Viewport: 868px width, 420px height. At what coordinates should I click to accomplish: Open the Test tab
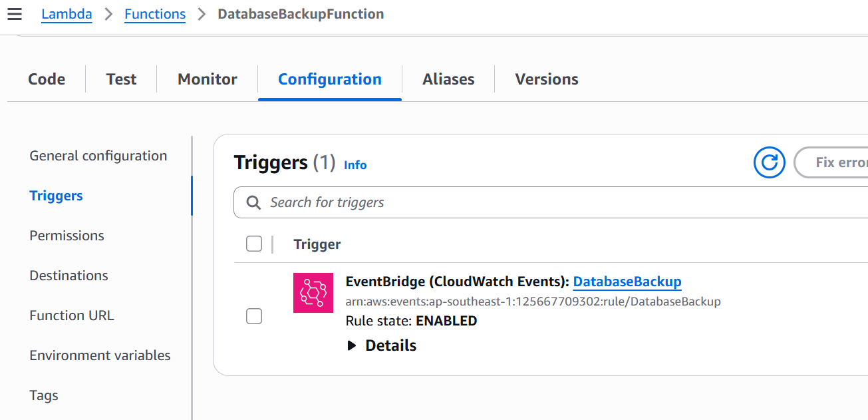121,79
